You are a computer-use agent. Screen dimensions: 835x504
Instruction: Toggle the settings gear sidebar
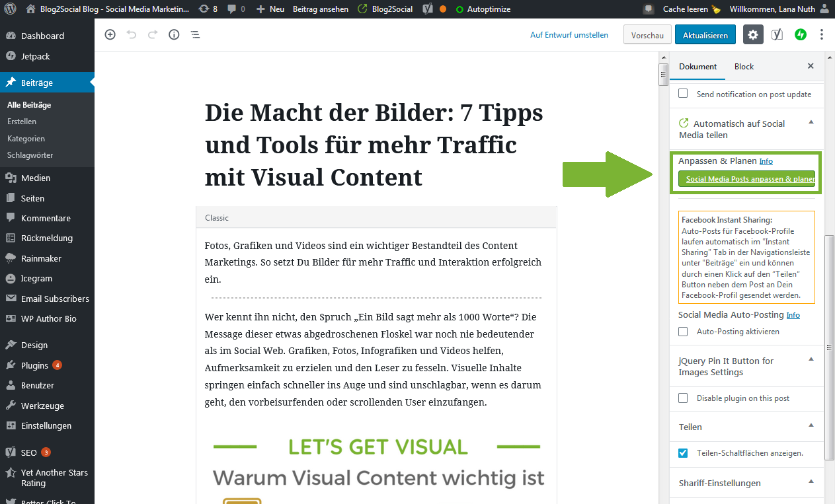pos(754,35)
